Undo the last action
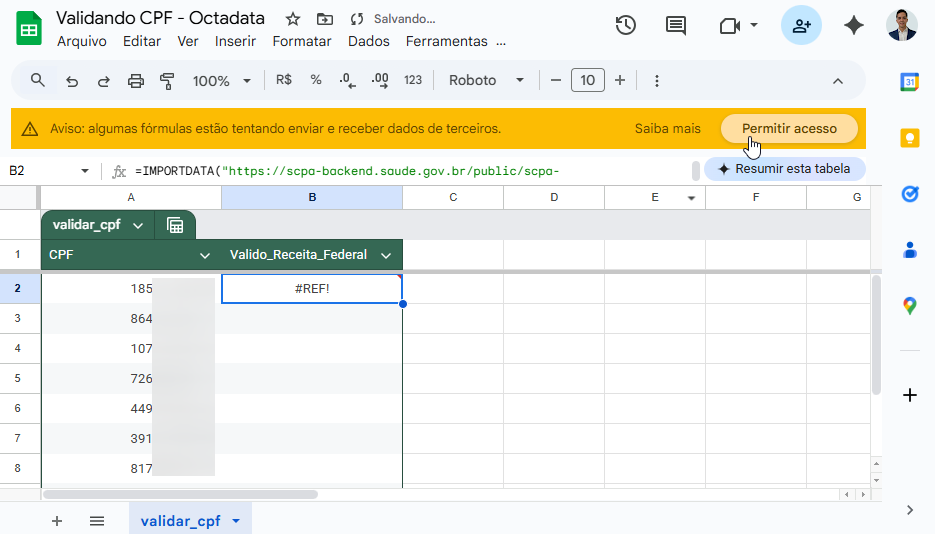935x534 pixels. 72,81
